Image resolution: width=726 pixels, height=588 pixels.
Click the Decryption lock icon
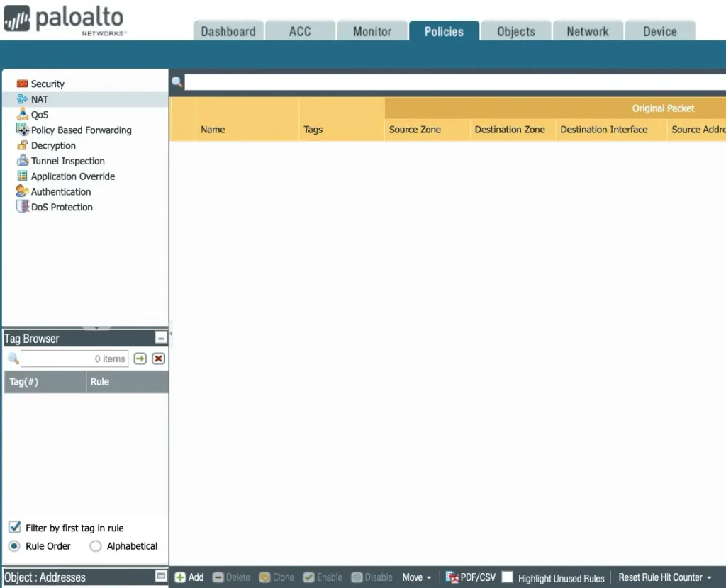pyautogui.click(x=22, y=145)
